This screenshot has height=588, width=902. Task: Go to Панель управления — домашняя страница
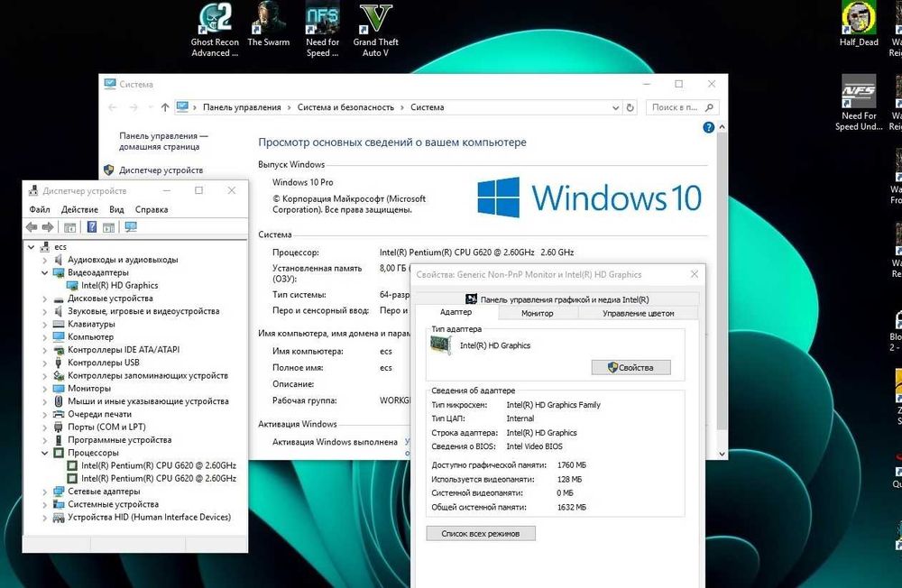(x=163, y=142)
